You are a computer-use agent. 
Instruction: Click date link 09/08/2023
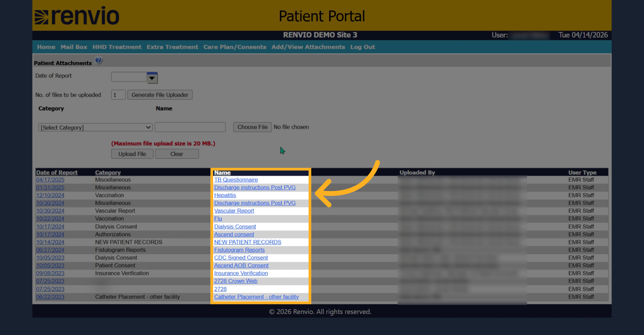50,273
